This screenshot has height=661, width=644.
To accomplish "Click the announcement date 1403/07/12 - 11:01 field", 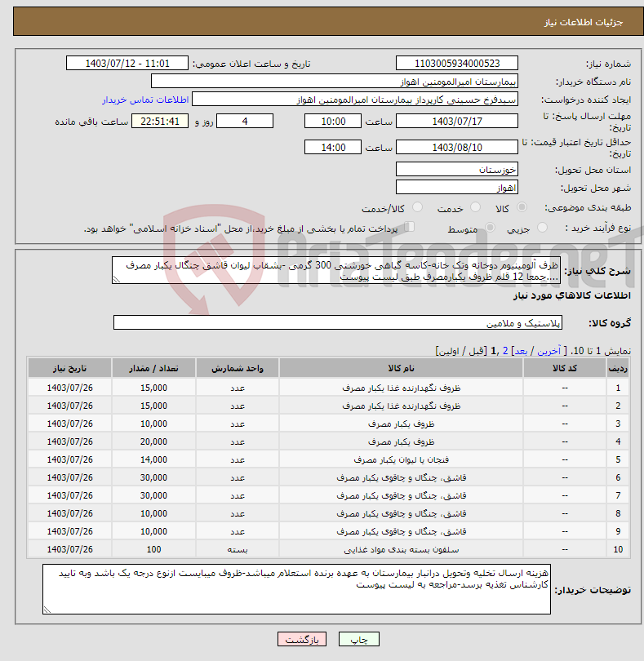I will click(127, 63).
